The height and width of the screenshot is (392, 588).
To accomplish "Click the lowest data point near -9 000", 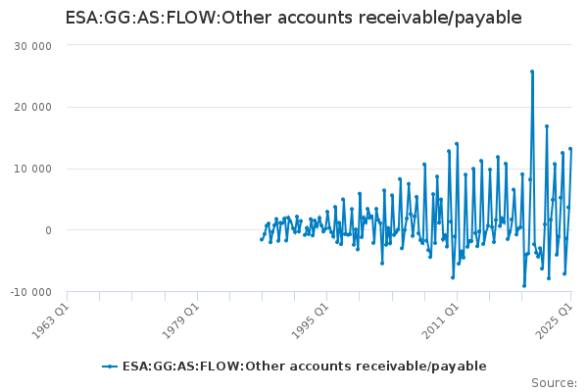I will click(524, 286).
